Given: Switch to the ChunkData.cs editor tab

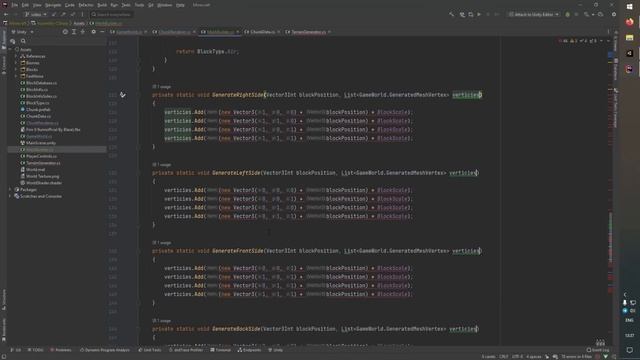Looking at the screenshot, I should pyautogui.click(x=262, y=32).
